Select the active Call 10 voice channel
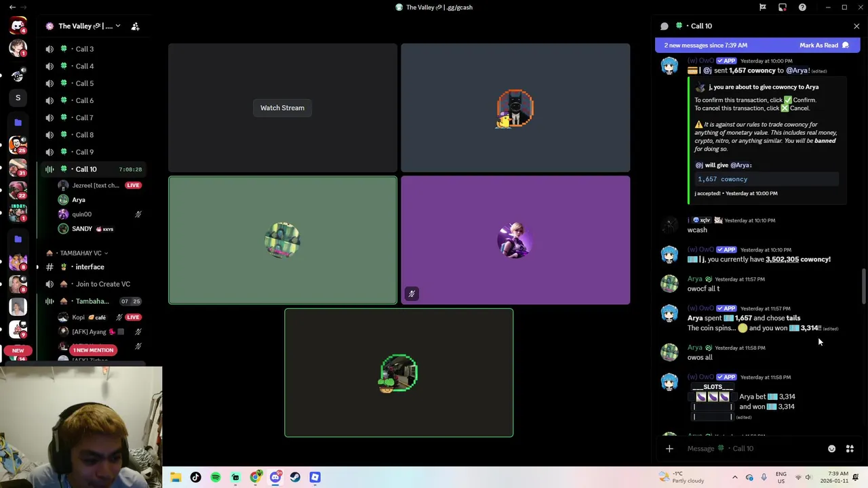The width and height of the screenshot is (868, 488). (x=92, y=169)
